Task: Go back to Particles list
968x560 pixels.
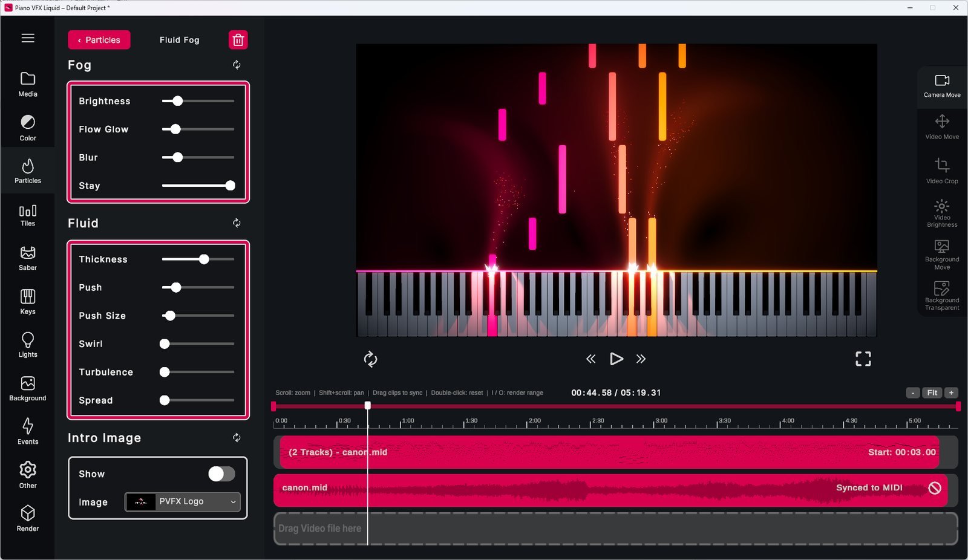Action: pos(99,40)
